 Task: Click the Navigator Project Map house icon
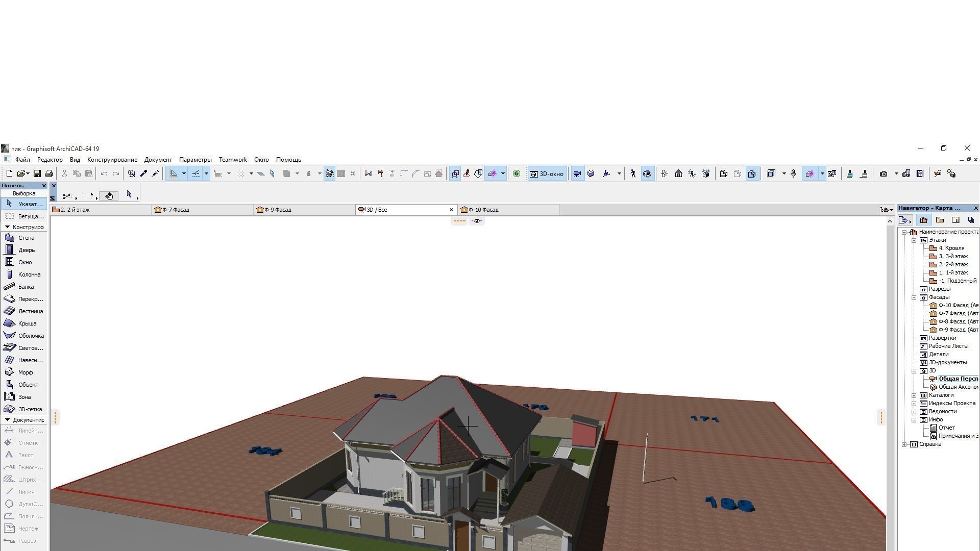923,220
